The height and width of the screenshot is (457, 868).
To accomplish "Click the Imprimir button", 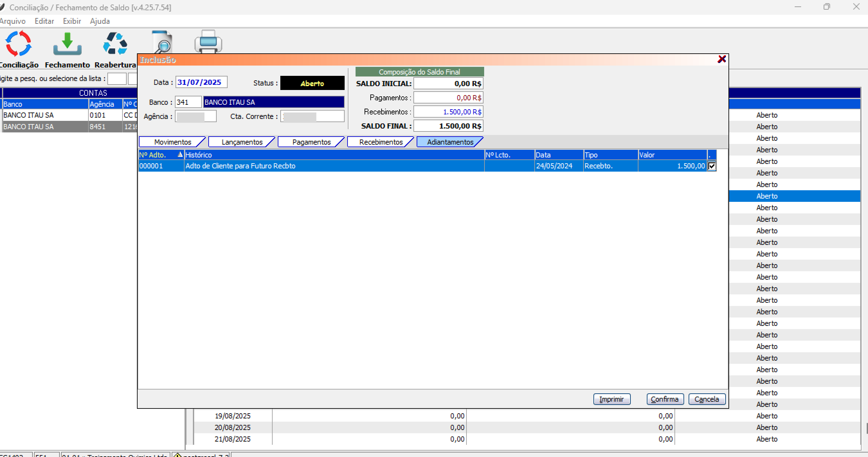I will [611, 399].
